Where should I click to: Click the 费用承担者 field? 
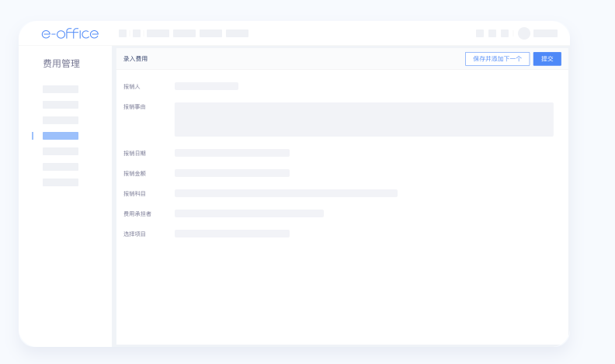249,213
